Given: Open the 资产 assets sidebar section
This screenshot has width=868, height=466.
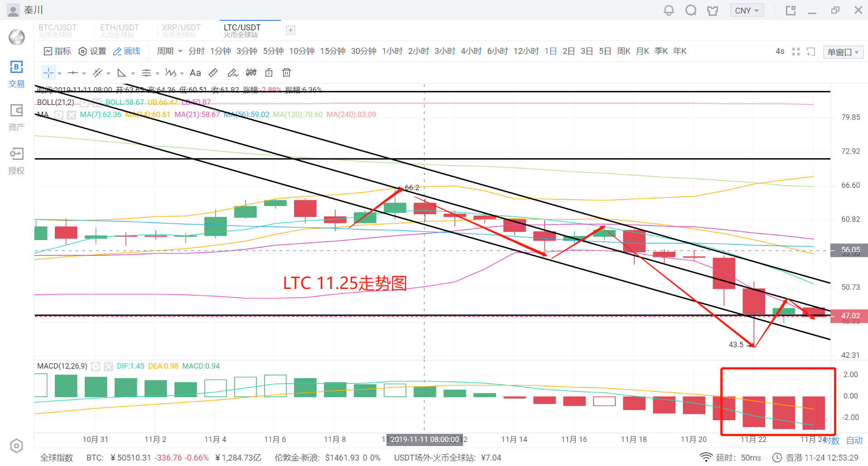Looking at the screenshot, I should [x=16, y=118].
